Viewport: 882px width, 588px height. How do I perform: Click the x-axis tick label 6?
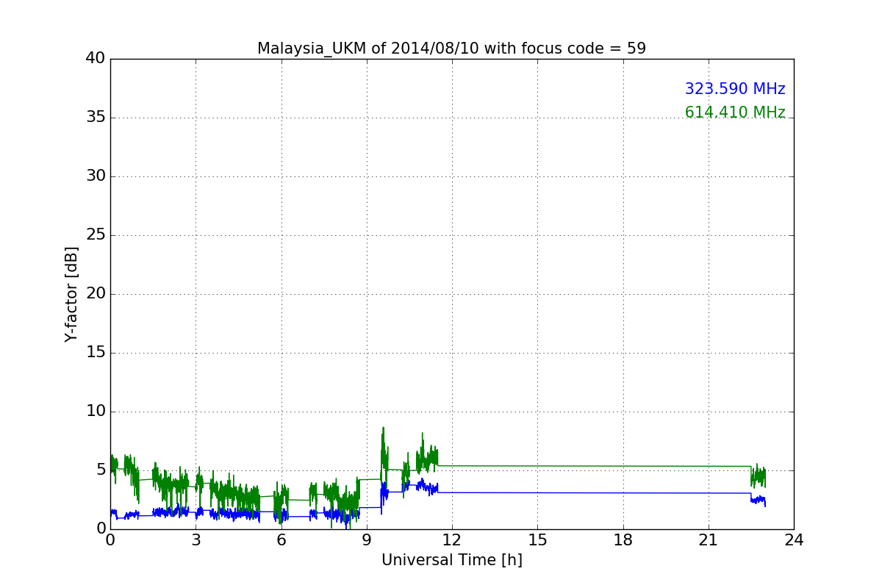[281, 540]
